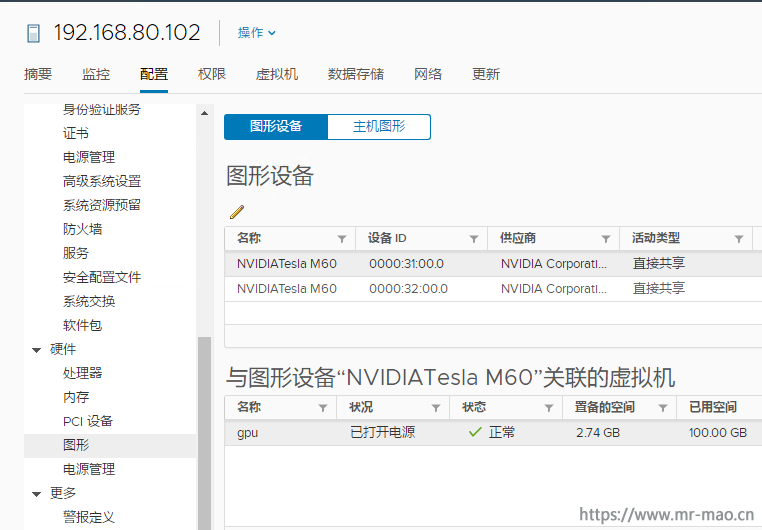Switch to the 监控 tab
This screenshot has width=762, height=530.
click(96, 74)
